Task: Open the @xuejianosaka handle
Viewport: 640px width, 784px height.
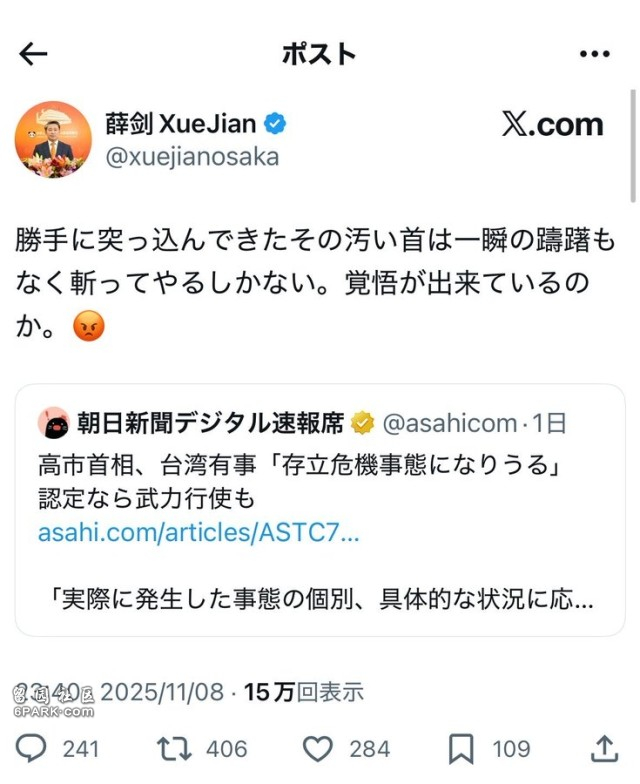Action: pos(192,158)
